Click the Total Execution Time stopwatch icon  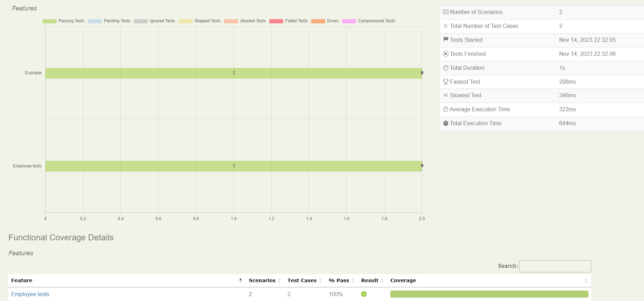coord(446,123)
